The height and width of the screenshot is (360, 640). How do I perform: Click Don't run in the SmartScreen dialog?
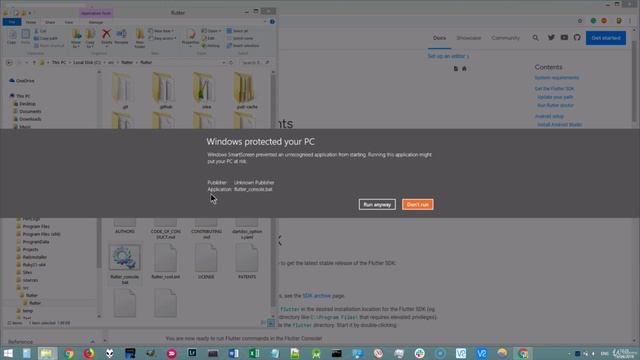pos(417,204)
